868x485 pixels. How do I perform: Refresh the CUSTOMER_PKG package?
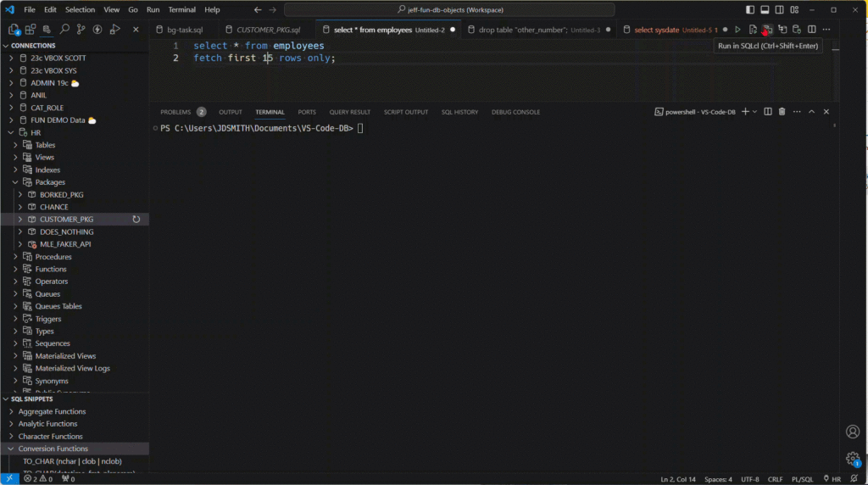click(136, 220)
